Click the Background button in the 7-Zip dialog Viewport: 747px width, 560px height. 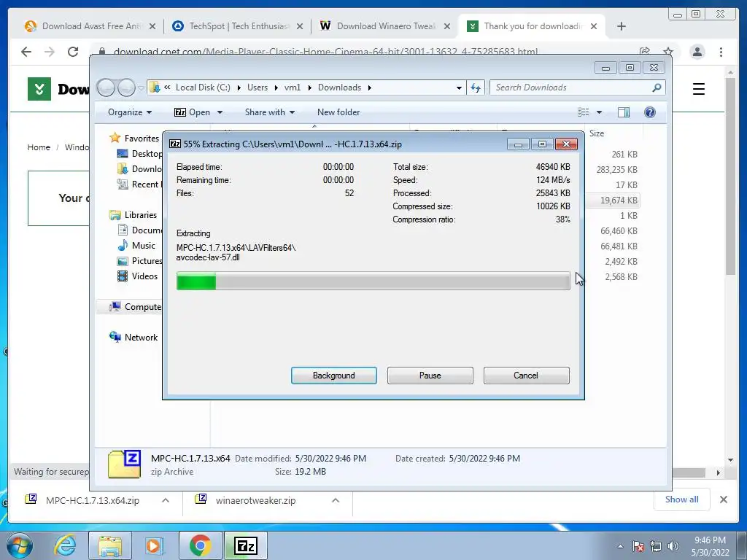[x=333, y=376]
